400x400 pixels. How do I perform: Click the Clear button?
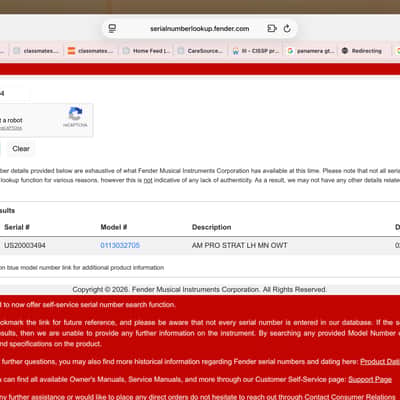click(x=21, y=149)
